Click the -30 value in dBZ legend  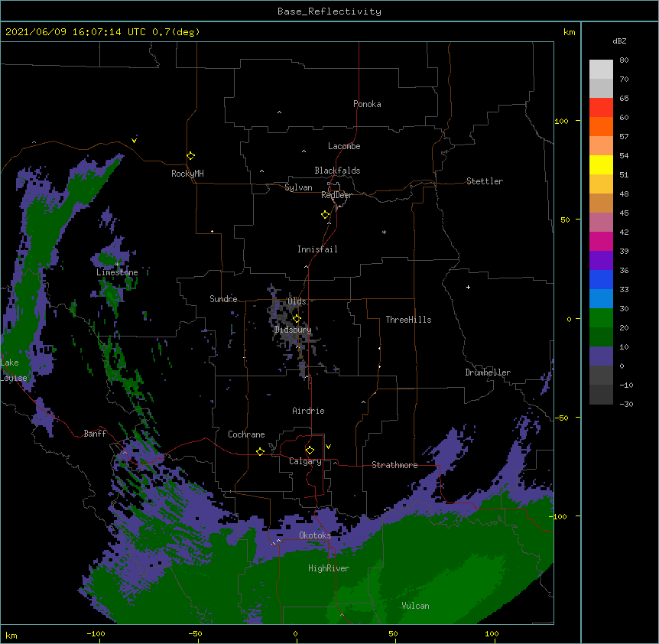pos(626,404)
